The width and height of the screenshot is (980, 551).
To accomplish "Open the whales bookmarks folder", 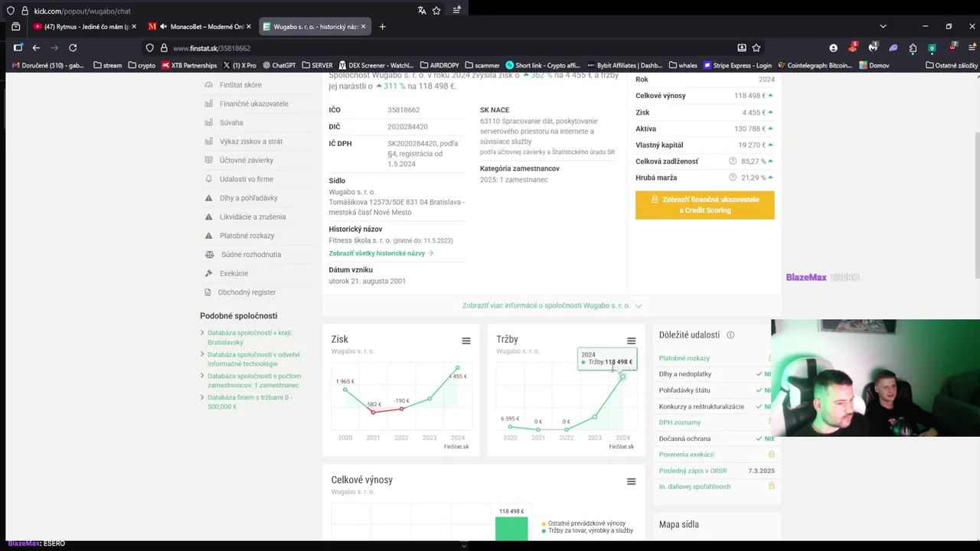I will [683, 65].
